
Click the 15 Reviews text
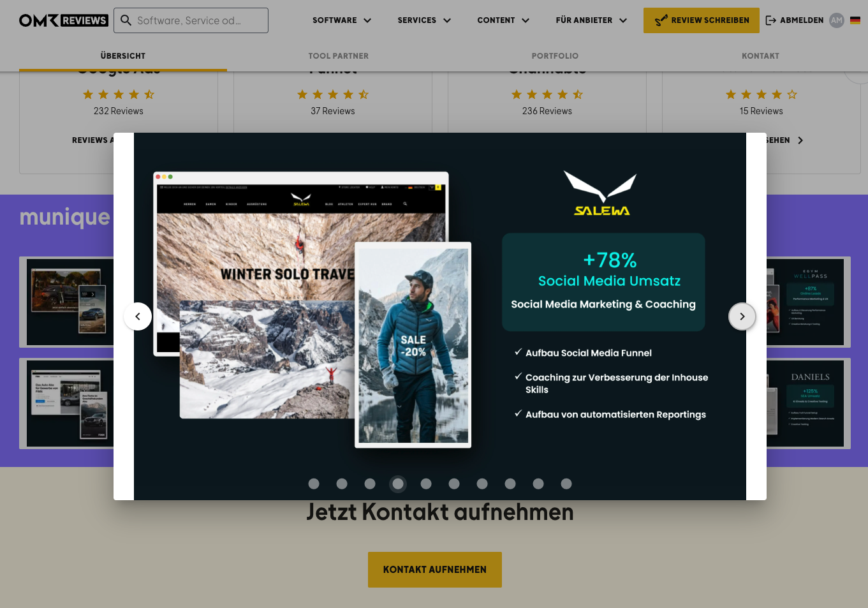click(761, 111)
